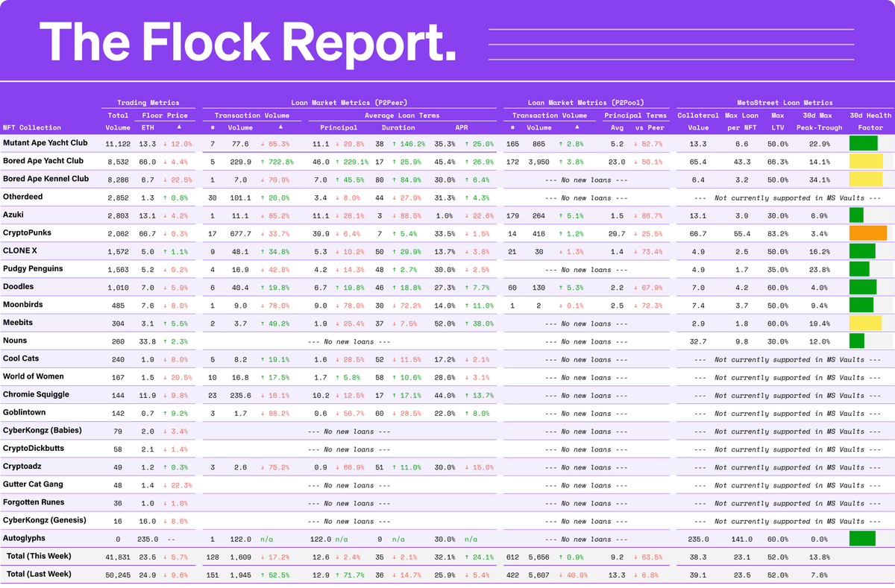Click the "83.2%" Max LTV cell
The image size is (895, 588).
point(778,233)
